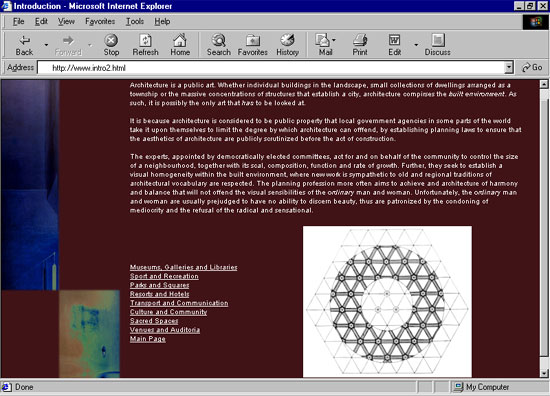Follow the Museums, Galleries and Libraries link
550x396 pixels.
click(x=183, y=267)
